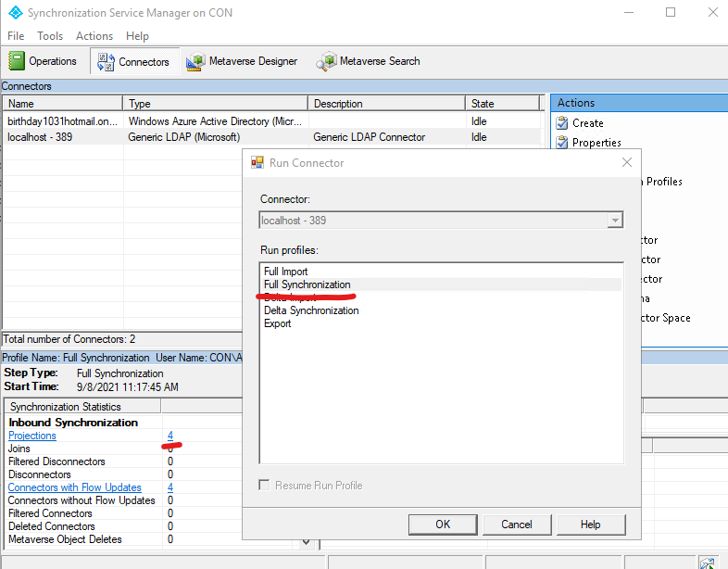Sort connectors by State column
This screenshot has width=728, height=569.
pyautogui.click(x=502, y=103)
